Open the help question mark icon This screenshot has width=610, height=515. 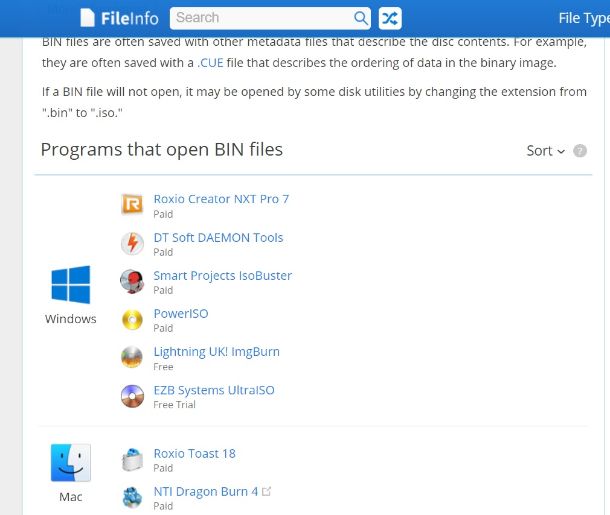[580, 151]
